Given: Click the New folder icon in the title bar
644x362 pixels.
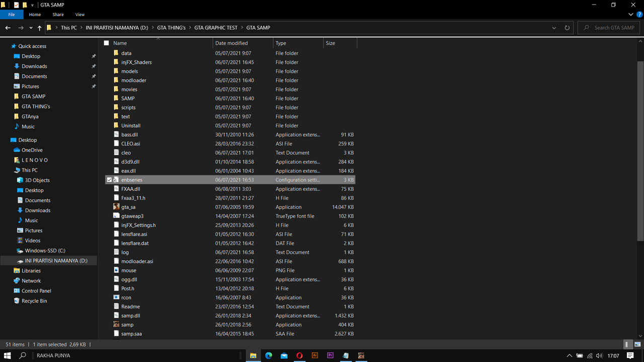Looking at the screenshot, I should coord(24,5).
